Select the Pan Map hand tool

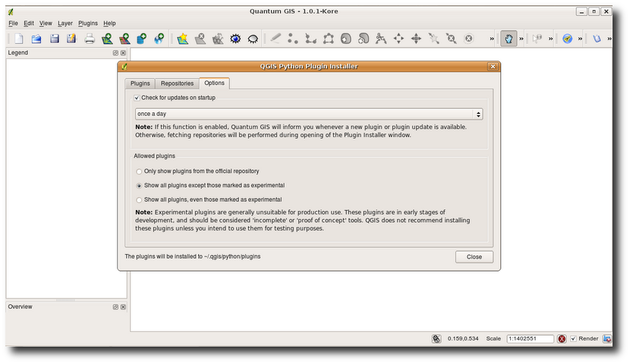coord(509,39)
